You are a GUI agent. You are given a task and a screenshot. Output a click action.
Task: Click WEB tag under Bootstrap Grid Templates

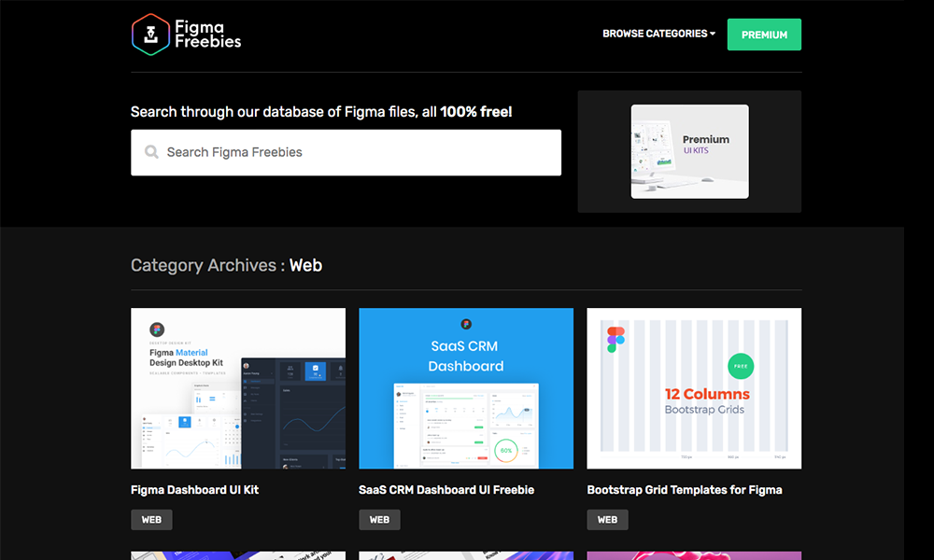click(608, 520)
